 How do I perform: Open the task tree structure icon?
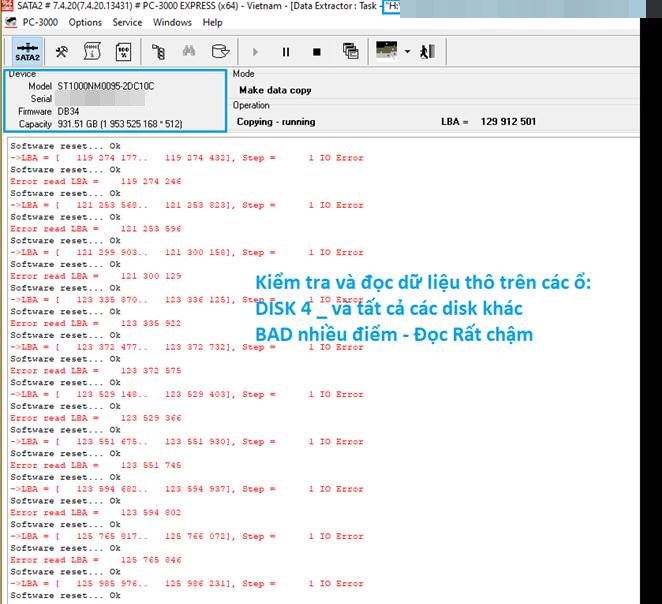pos(159,52)
